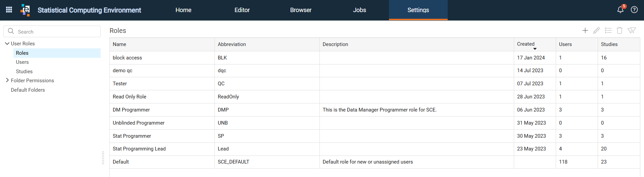
Task: Sort by the Description column header
Action: pyautogui.click(x=417, y=44)
